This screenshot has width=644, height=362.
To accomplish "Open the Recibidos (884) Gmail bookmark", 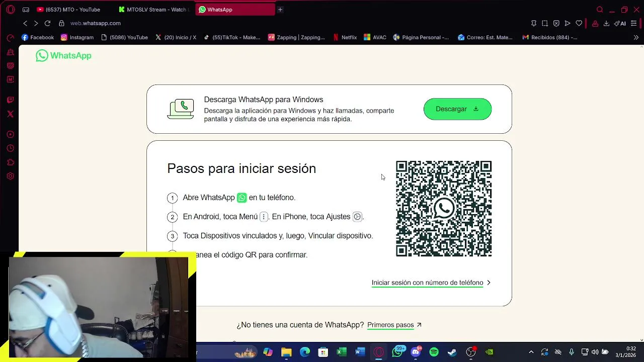I will [x=549, y=37].
